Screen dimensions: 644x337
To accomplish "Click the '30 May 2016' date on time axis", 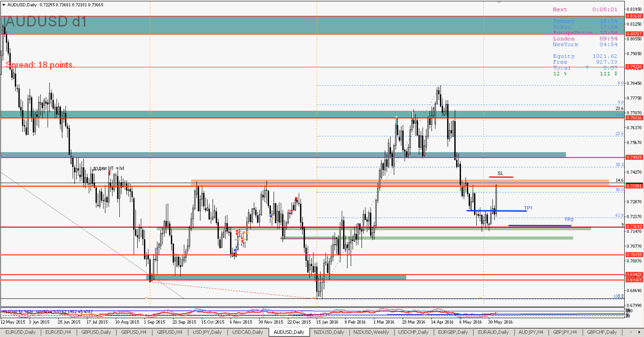I will point(501,322).
